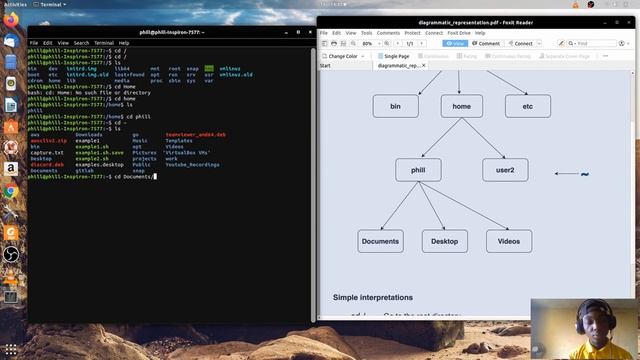Image resolution: width=640 pixels, height=360 pixels.
Task: Open OBS Studio from the dock
Action: click(11, 254)
